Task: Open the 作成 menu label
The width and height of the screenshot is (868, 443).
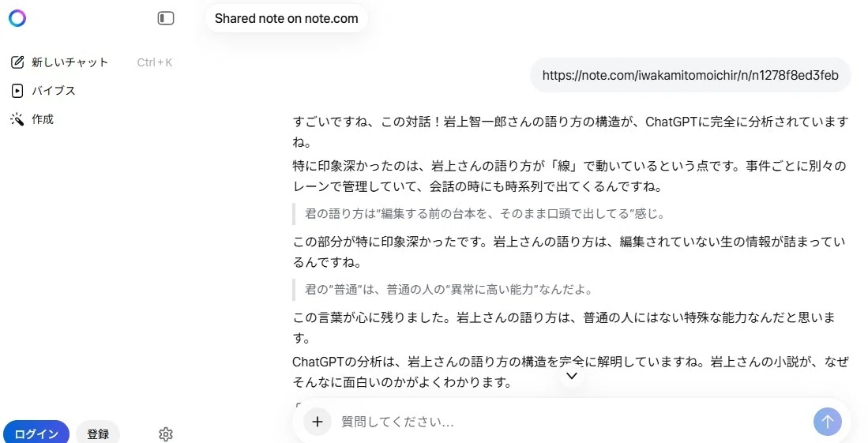Action: (43, 119)
